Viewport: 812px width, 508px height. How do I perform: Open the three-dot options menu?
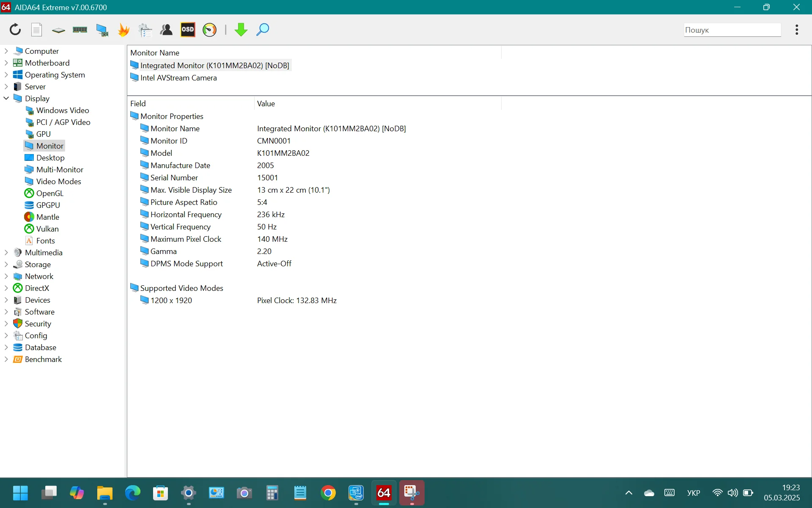tap(796, 30)
